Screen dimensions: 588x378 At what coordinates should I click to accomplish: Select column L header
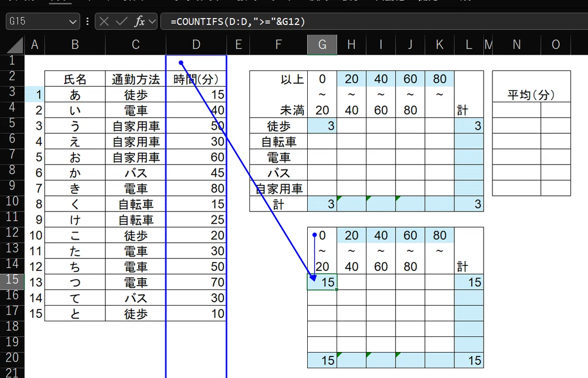469,45
